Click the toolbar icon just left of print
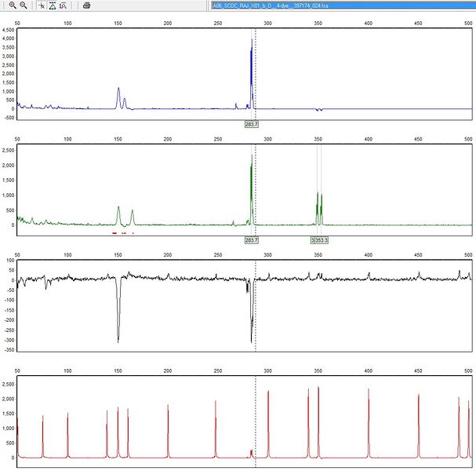Image resolution: width=476 pixels, height=471 pixels. [63, 5]
